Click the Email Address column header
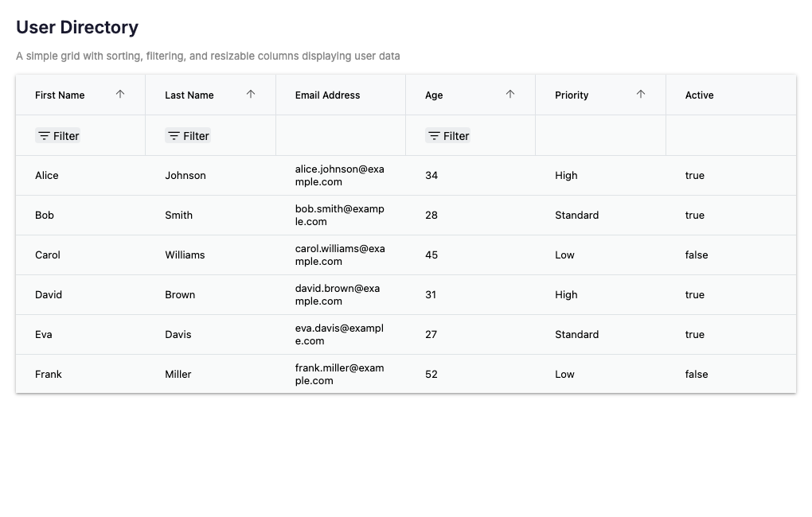 pyautogui.click(x=327, y=95)
